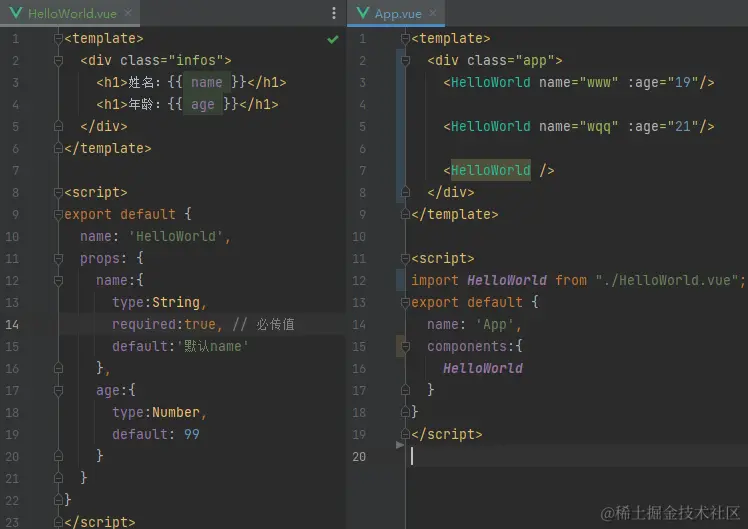Click the 'HelloWorld' name string in HelloWorld.vue
Image resolution: width=748 pixels, height=529 pixels.
pos(176,237)
